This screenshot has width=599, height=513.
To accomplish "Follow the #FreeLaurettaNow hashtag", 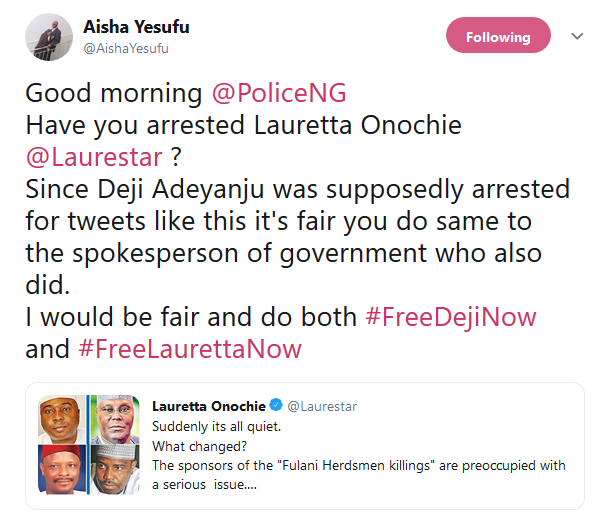I will coord(190,349).
